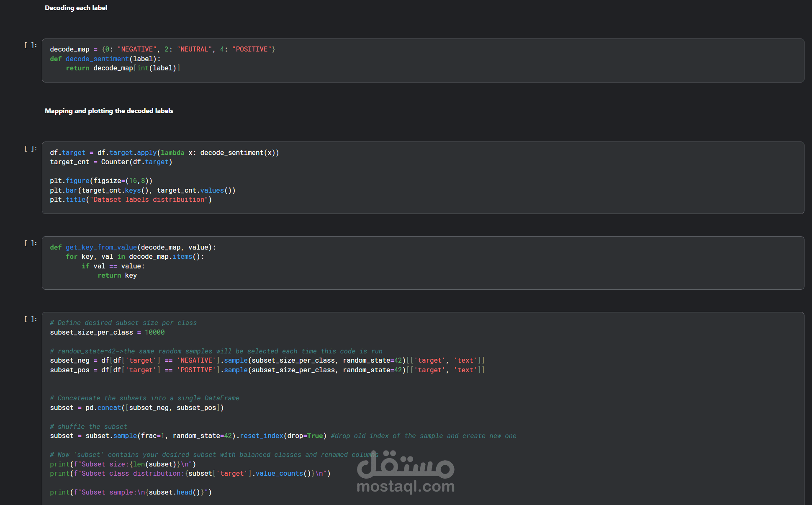Click the subset sampling cell's execution prompt
Screen dimensions: 812x505
click(x=30, y=319)
